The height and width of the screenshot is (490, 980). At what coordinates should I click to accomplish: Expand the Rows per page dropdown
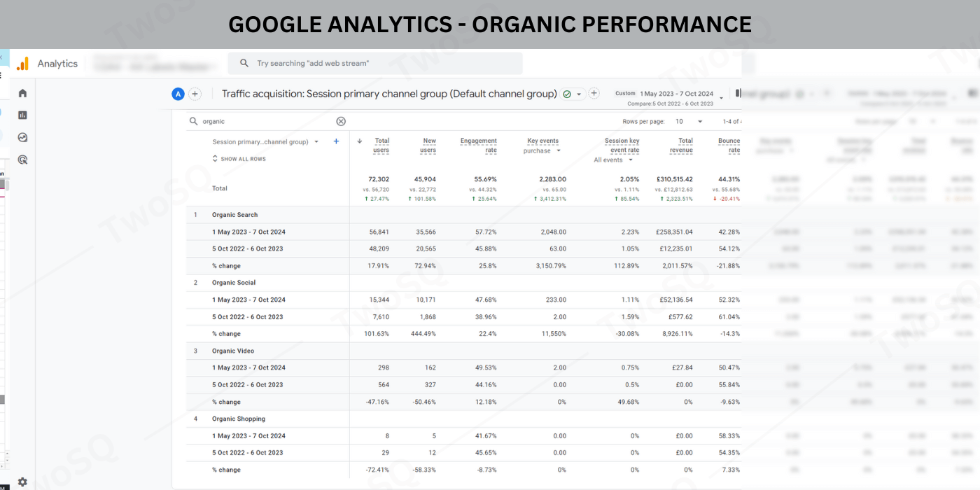(x=689, y=121)
